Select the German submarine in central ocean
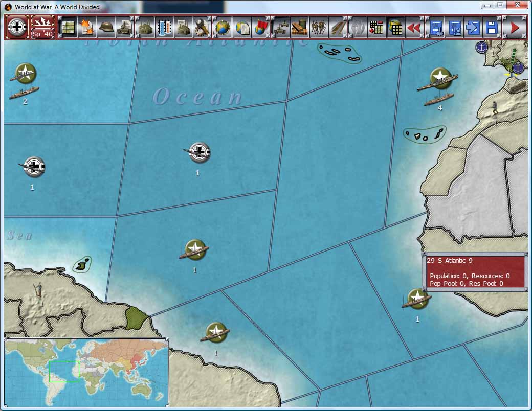 198,153
